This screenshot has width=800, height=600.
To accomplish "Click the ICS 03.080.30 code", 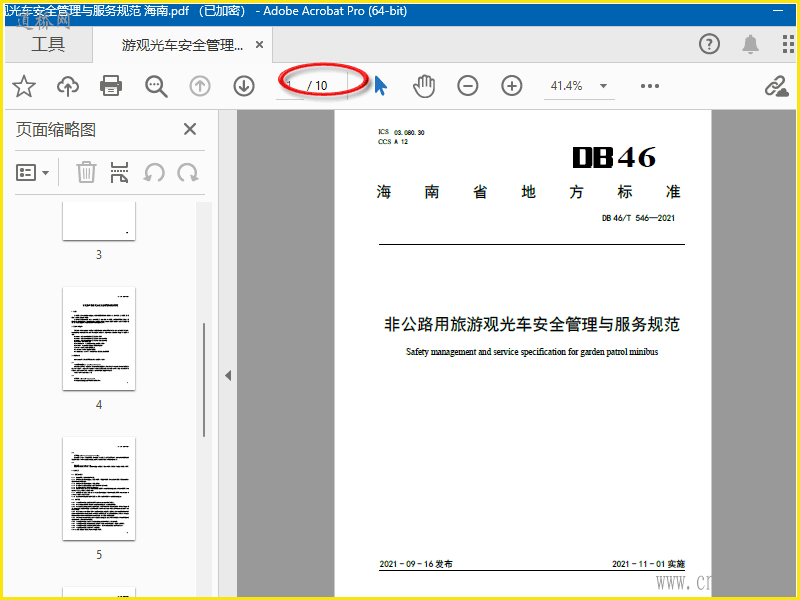I will click(x=401, y=132).
